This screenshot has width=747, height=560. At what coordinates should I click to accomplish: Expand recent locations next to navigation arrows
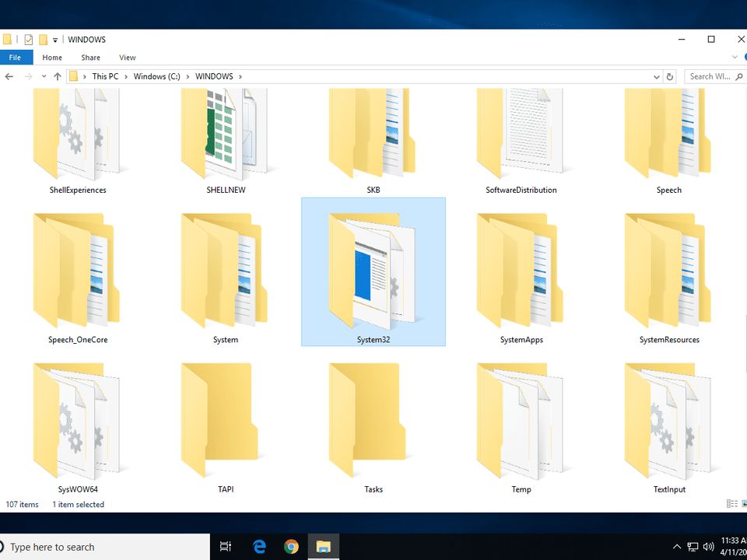point(44,75)
